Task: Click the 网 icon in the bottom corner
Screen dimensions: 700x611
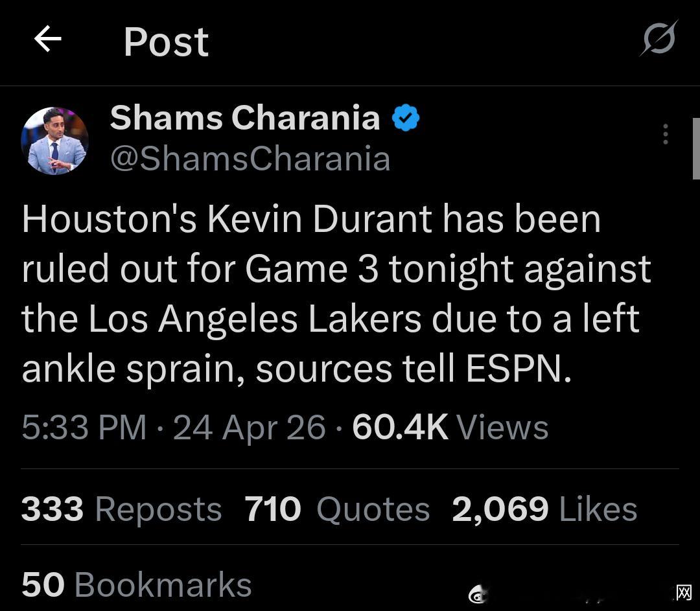Action: pos(683,592)
